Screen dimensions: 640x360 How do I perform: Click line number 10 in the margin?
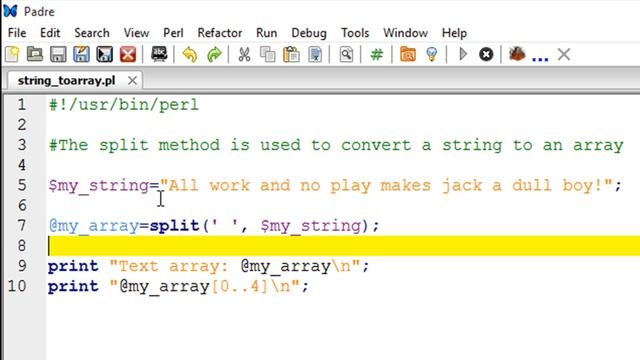(x=17, y=286)
